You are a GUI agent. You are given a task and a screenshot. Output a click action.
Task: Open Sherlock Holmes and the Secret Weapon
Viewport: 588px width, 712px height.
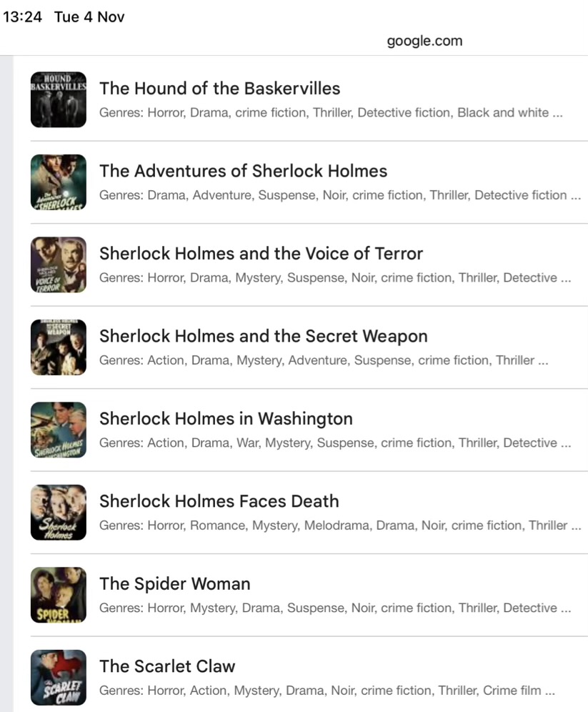point(264,337)
